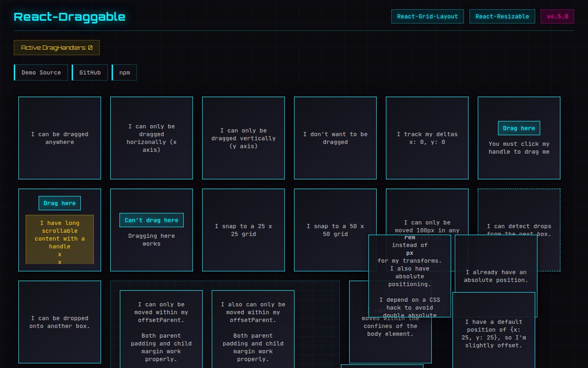Open the React-Grid-Layout link
The image size is (588, 368).
coord(428,17)
